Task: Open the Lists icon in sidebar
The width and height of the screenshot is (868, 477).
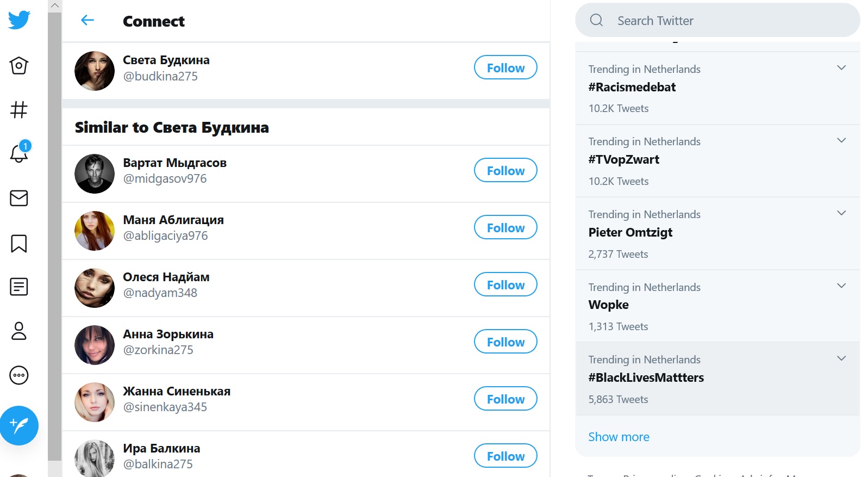Action: coord(19,287)
